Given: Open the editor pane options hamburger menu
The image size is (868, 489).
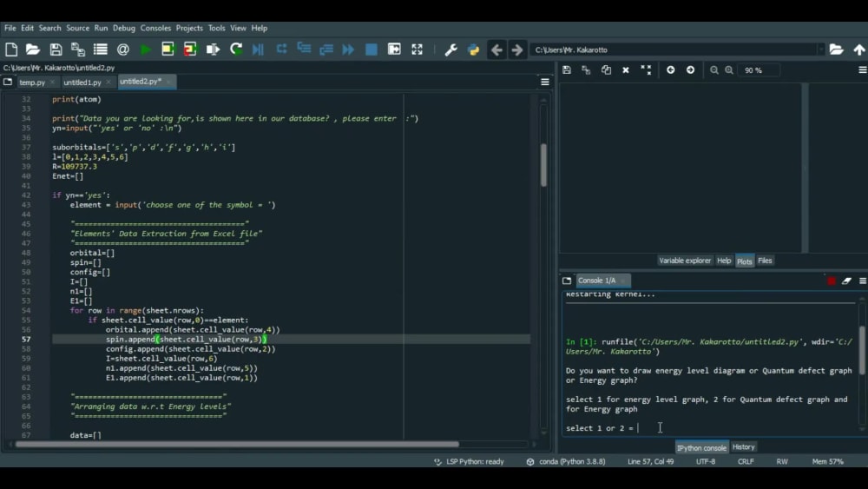Looking at the screenshot, I should coord(545,82).
